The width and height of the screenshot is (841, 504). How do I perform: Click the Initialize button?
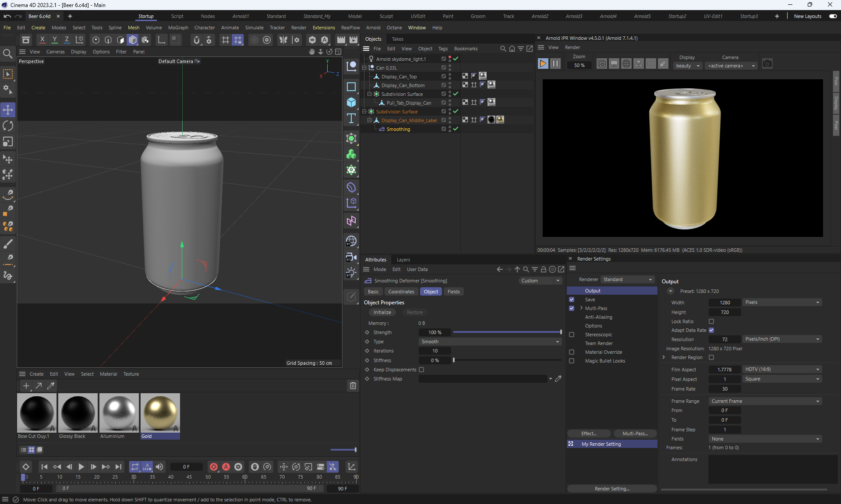tap(382, 312)
